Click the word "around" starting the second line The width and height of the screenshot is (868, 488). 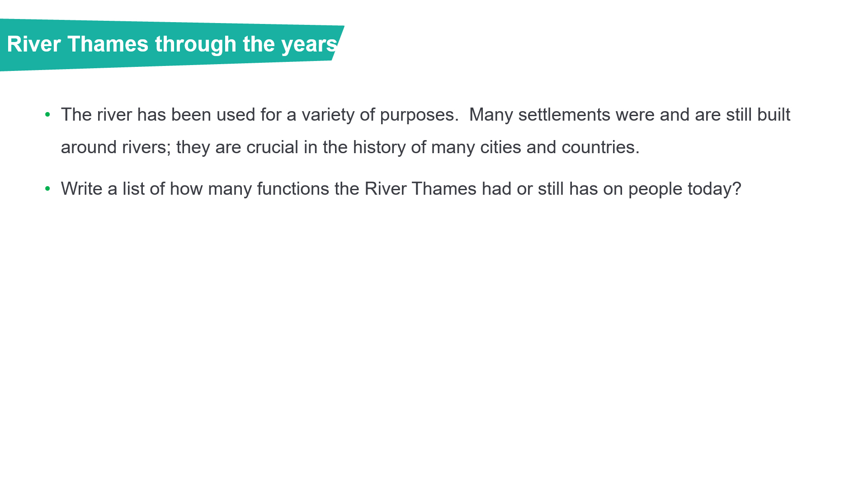coord(89,147)
